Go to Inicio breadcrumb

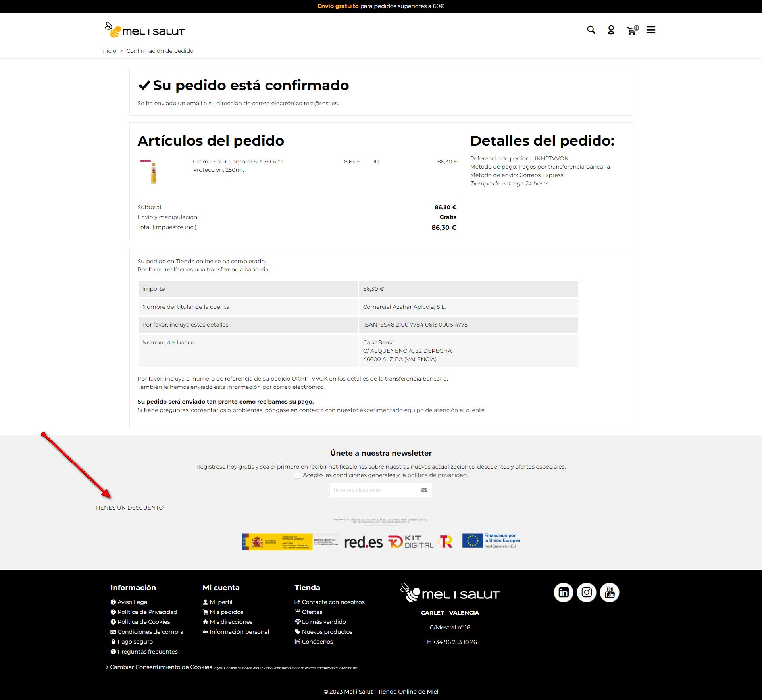(x=108, y=51)
